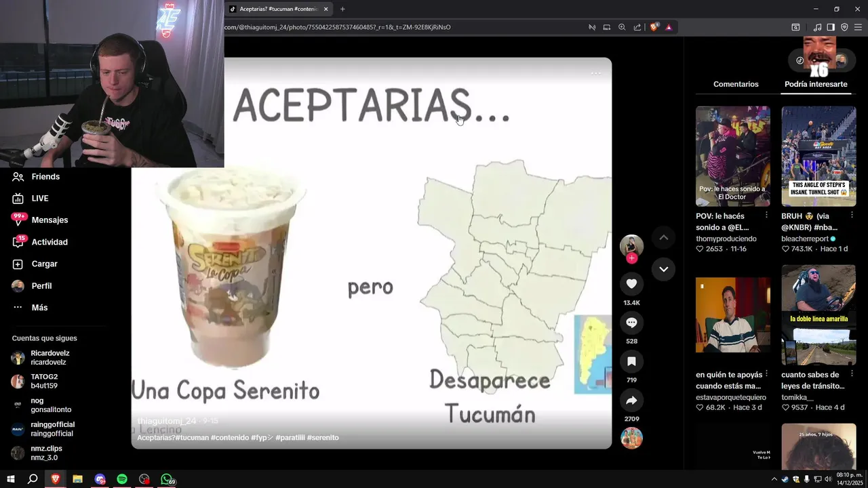
Task: Bookmark the post with 719 saves
Action: click(631, 361)
